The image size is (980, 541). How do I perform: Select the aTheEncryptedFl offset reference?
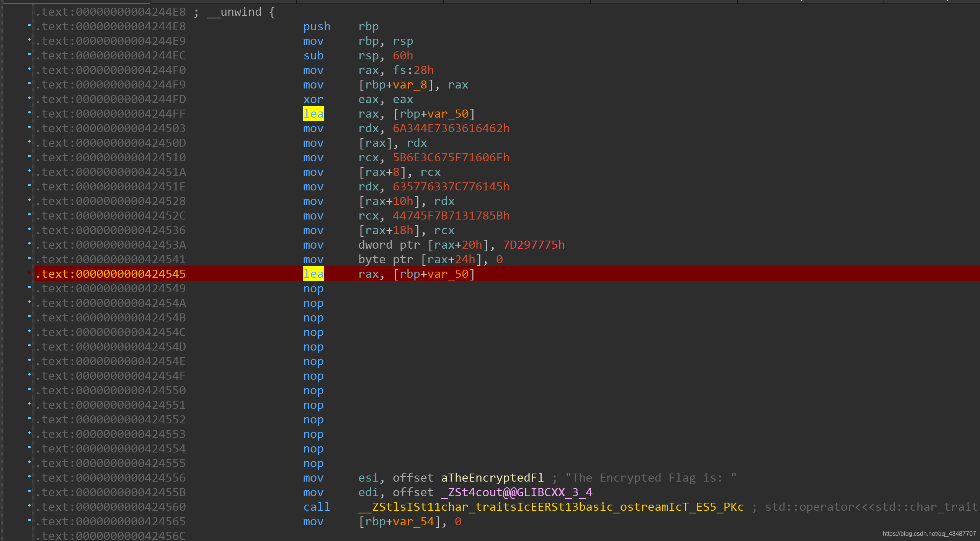pos(492,478)
